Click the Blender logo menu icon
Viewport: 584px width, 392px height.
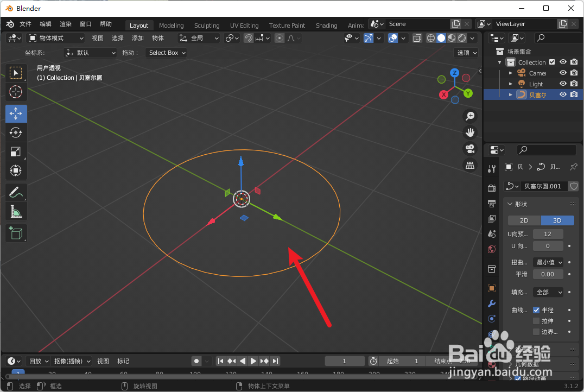[x=10, y=24]
